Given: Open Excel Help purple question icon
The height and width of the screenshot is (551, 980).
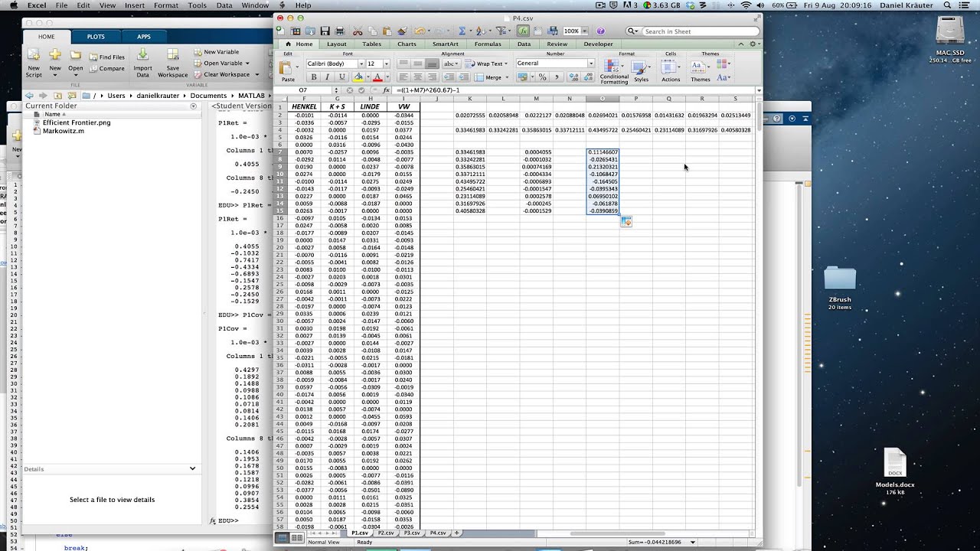Looking at the screenshot, I should 600,31.
